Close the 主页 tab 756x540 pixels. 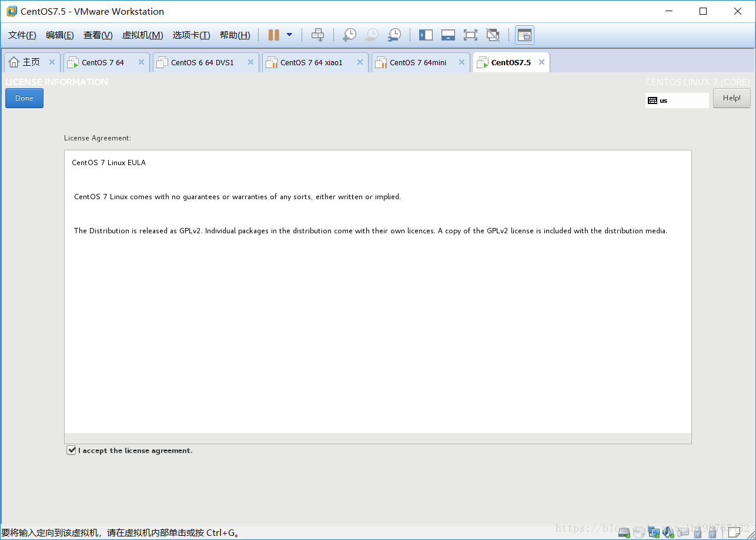coord(52,62)
